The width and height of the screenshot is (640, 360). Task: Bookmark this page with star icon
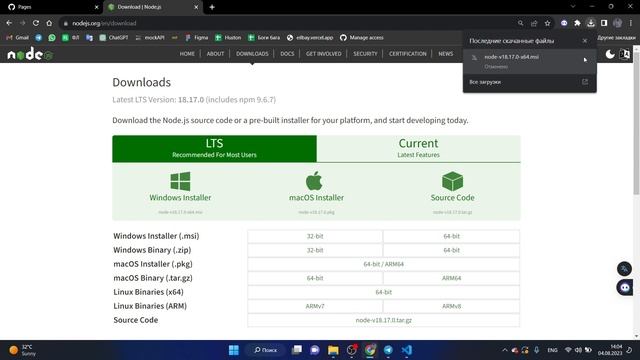(547, 23)
